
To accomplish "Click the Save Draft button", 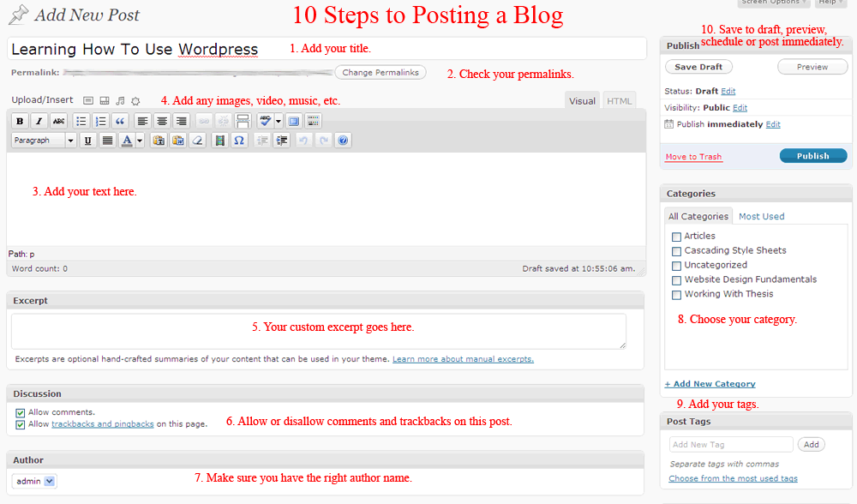I will (698, 67).
